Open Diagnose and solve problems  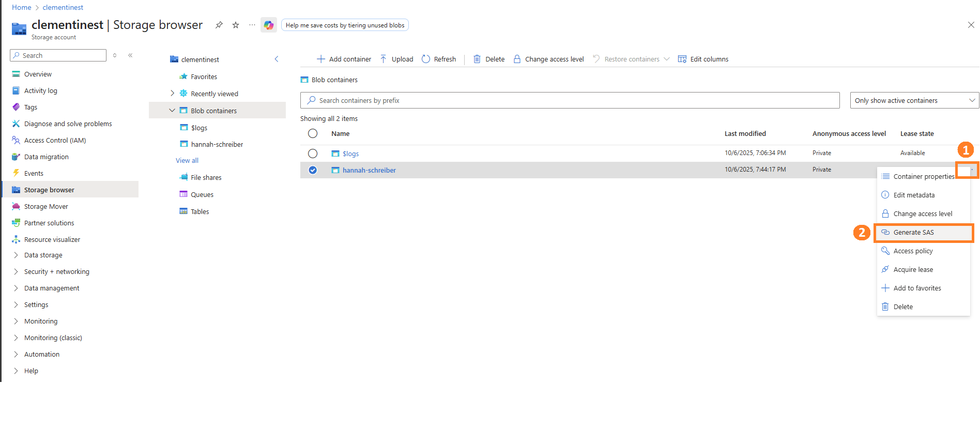click(x=68, y=124)
